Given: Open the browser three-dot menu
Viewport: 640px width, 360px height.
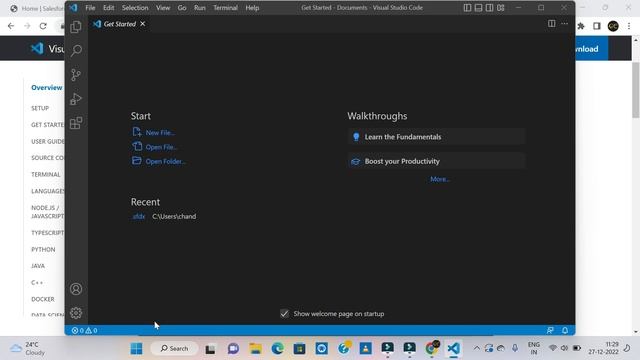Looking at the screenshot, I should [629, 26].
